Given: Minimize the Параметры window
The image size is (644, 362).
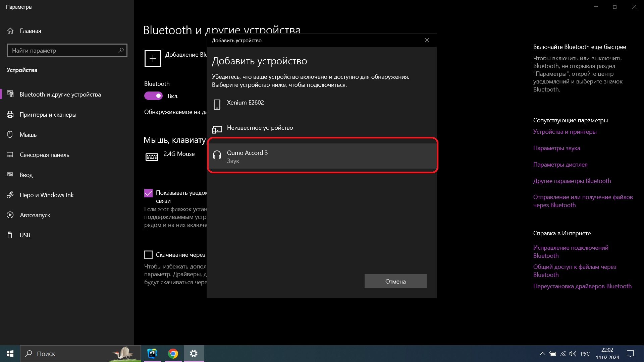Looking at the screenshot, I should tap(596, 7).
